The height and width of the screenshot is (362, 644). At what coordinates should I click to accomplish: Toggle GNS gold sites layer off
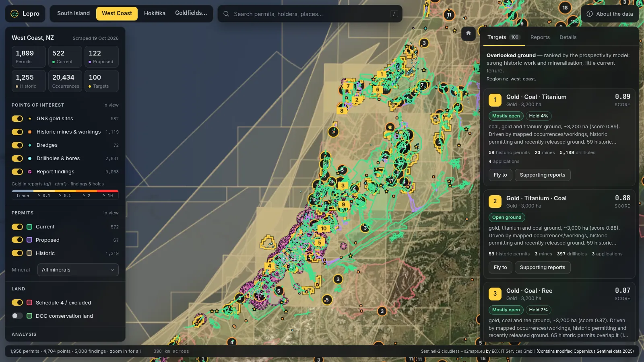click(17, 119)
